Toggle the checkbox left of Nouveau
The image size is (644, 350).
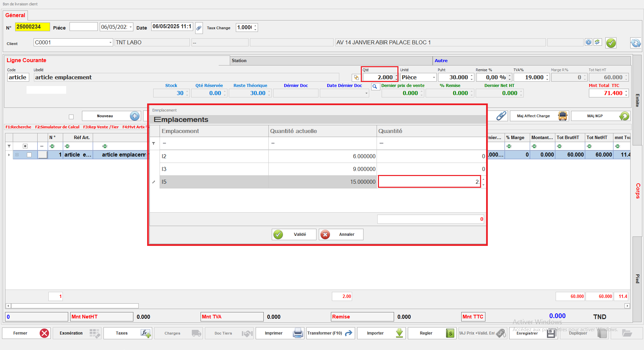click(x=71, y=117)
